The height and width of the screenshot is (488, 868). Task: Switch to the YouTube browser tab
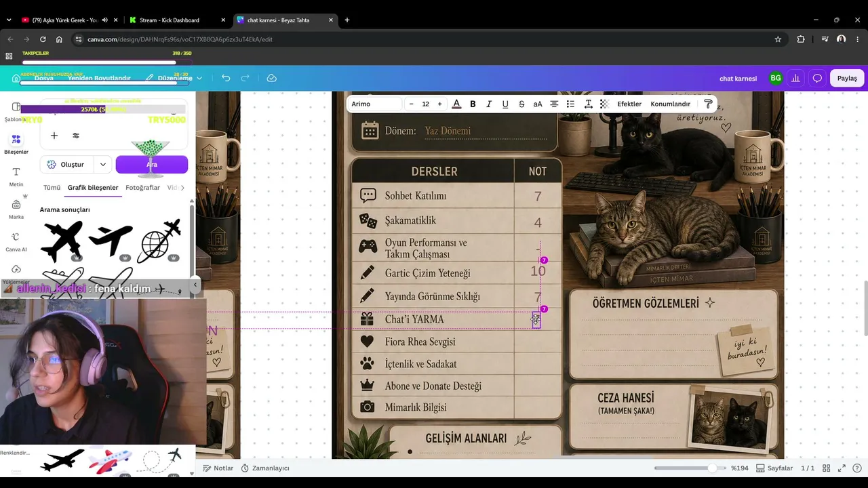tap(66, 20)
